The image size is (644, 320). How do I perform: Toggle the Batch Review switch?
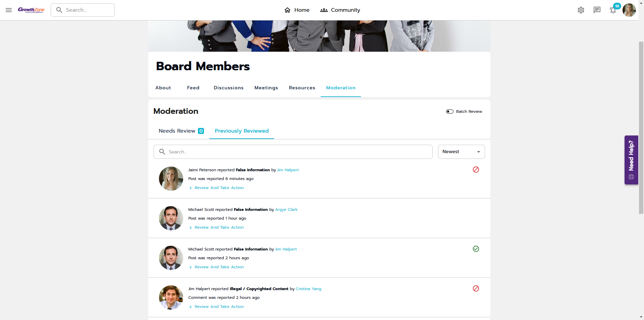(x=450, y=111)
